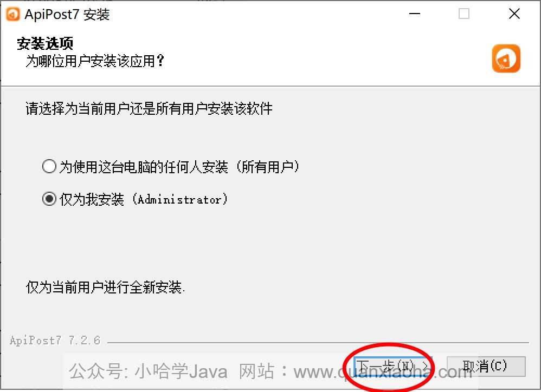
Task: Click the large orange ApiPost logo
Action: 506,58
